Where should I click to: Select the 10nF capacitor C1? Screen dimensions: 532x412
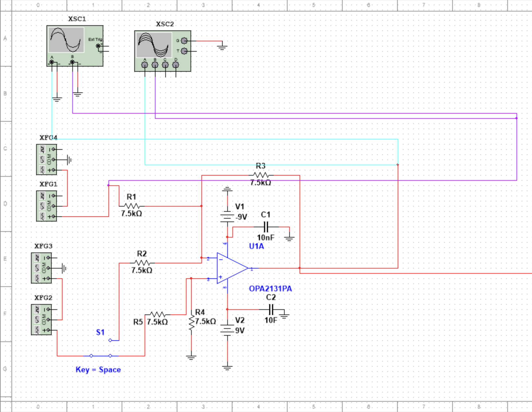[266, 227]
